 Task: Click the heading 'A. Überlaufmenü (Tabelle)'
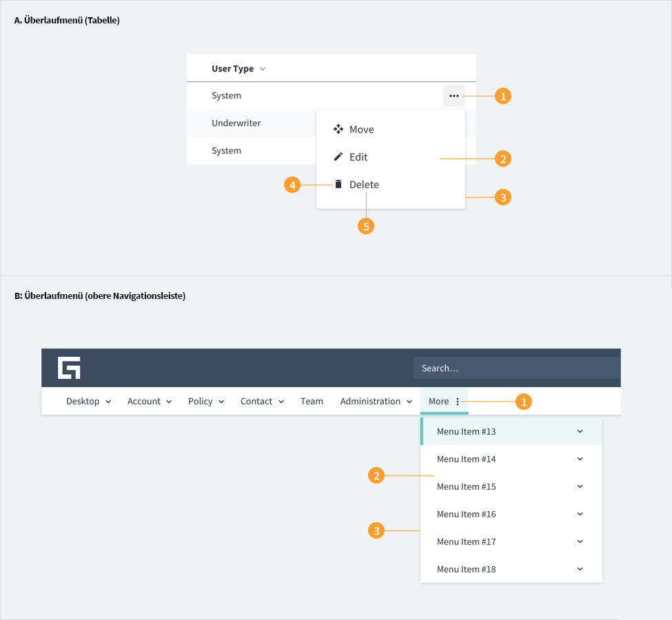[x=67, y=20]
